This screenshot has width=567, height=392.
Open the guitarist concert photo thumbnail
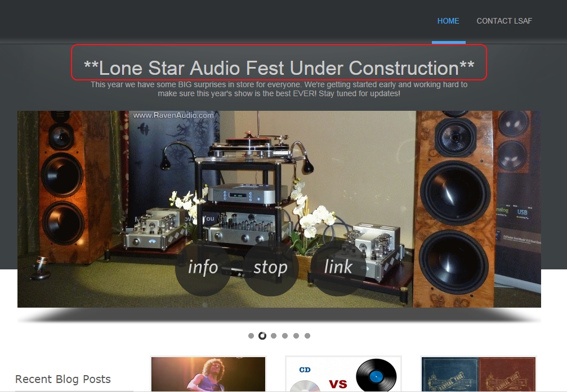(x=208, y=374)
